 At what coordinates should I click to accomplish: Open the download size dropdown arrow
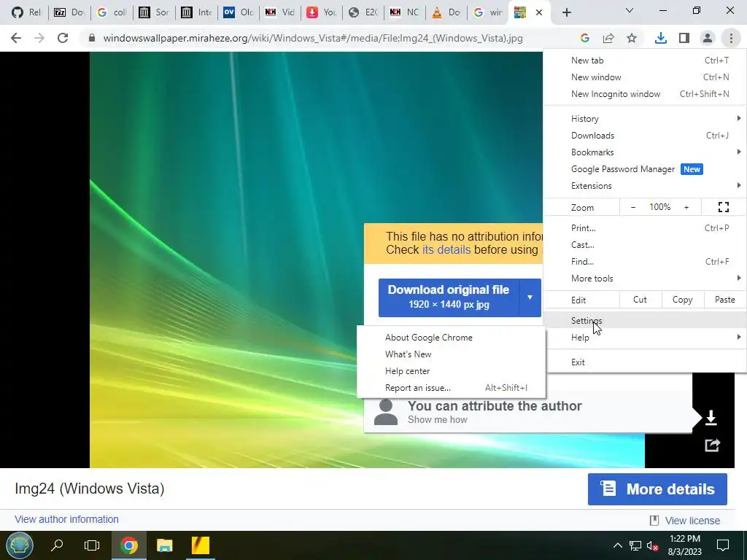click(530, 297)
